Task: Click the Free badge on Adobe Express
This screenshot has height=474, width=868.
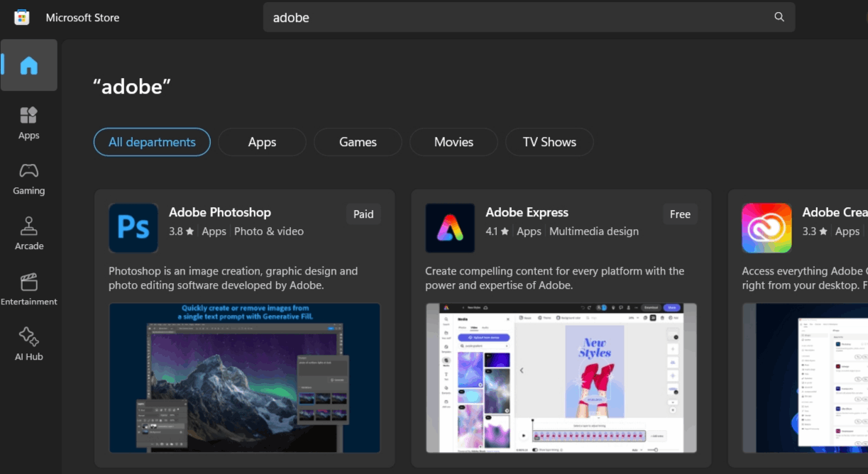Action: point(680,214)
